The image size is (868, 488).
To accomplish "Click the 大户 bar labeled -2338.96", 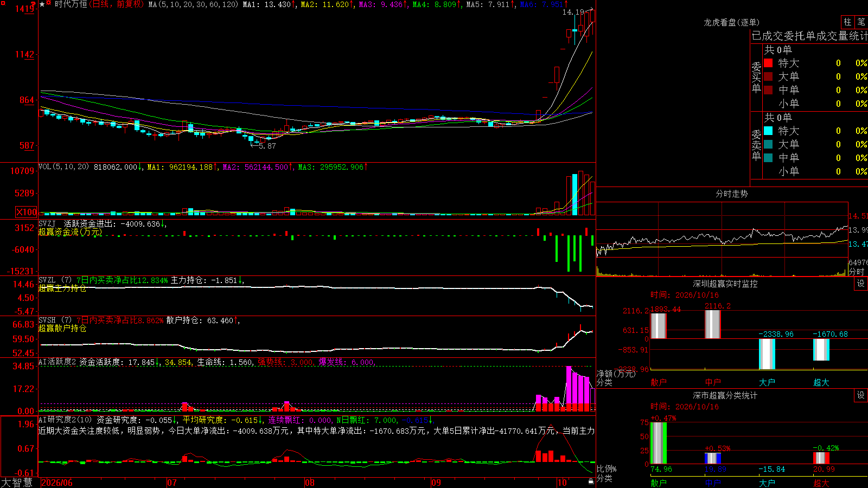I will (x=767, y=354).
